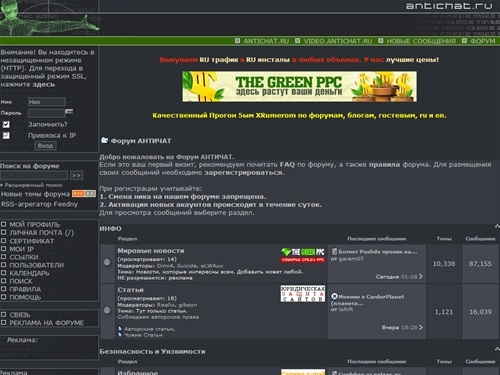This screenshot has width=500, height=375.
Task: Open Чужие Статьи subforum
Action: tap(143, 335)
